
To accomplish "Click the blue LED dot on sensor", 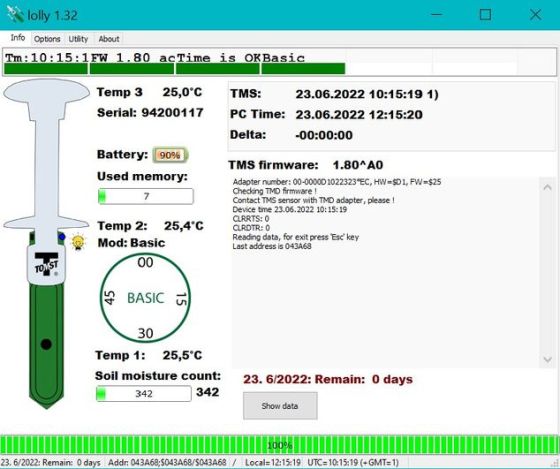I will coord(62,236).
